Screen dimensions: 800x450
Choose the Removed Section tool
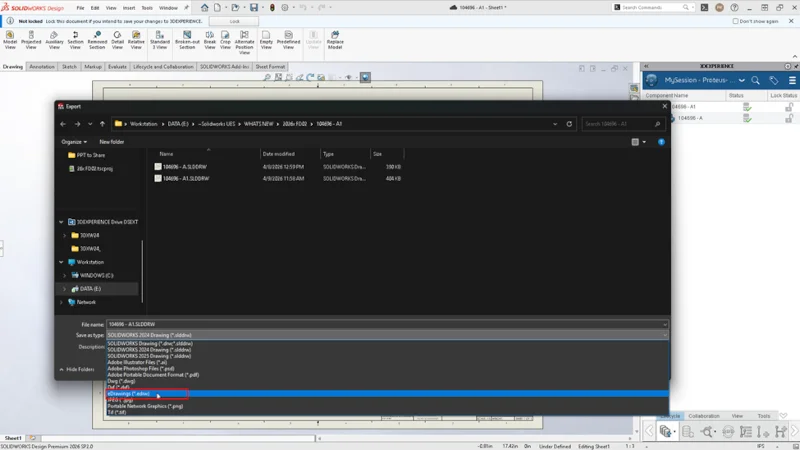pos(97,40)
